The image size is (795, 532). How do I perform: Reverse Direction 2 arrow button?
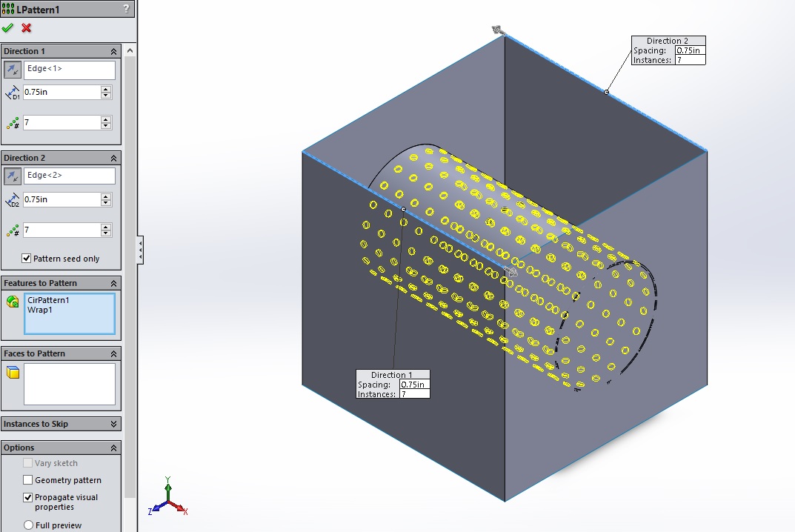pos(13,176)
